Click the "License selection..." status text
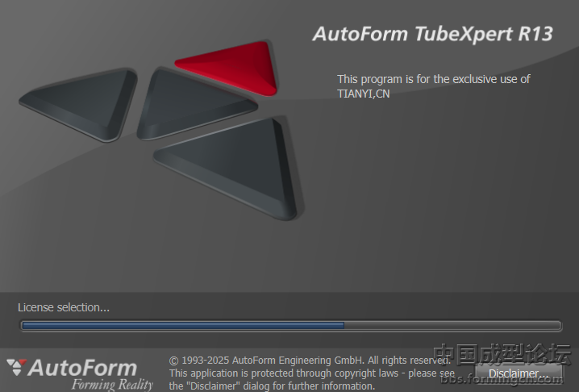The width and height of the screenshot is (579, 392). 64,307
